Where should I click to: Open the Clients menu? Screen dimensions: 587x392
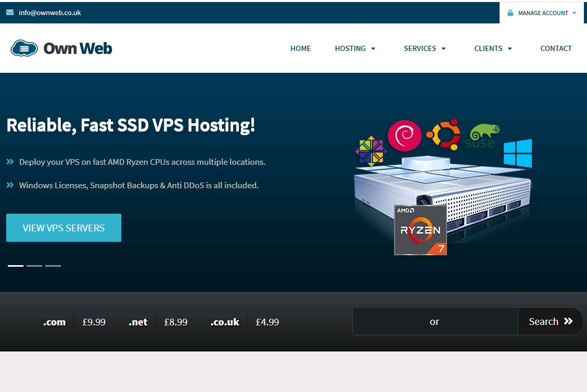coord(488,49)
